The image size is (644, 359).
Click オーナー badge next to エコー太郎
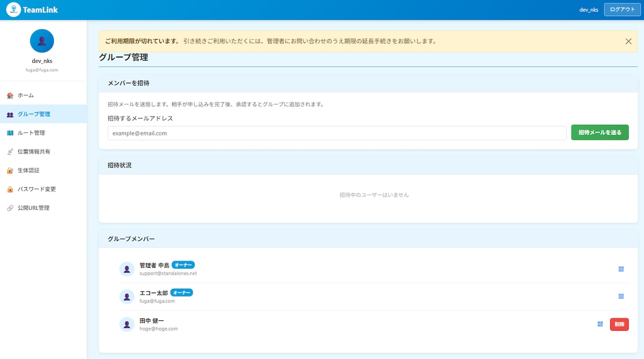[182, 293]
